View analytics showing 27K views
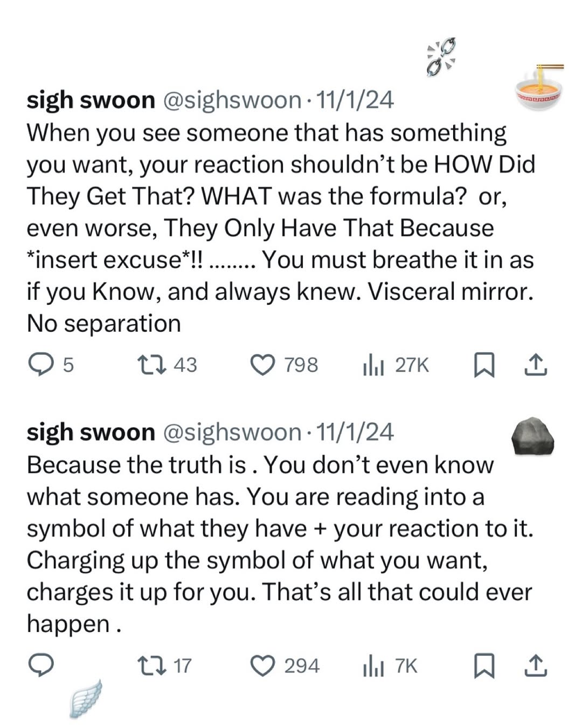 click(373, 365)
